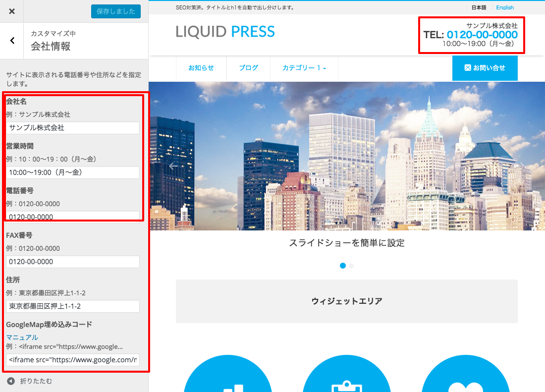The width and height of the screenshot is (545, 392).
Task: Switch language to English
Action: (x=505, y=7)
